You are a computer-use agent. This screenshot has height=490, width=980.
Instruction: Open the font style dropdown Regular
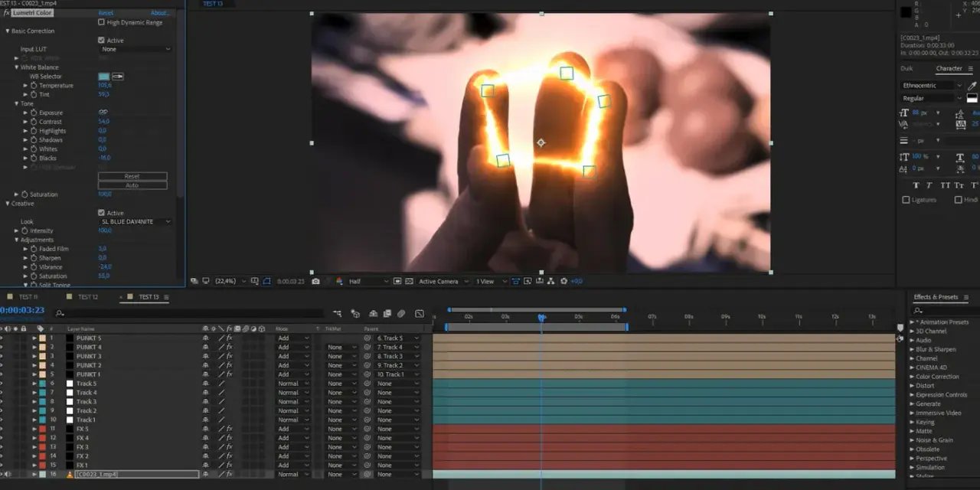932,98
